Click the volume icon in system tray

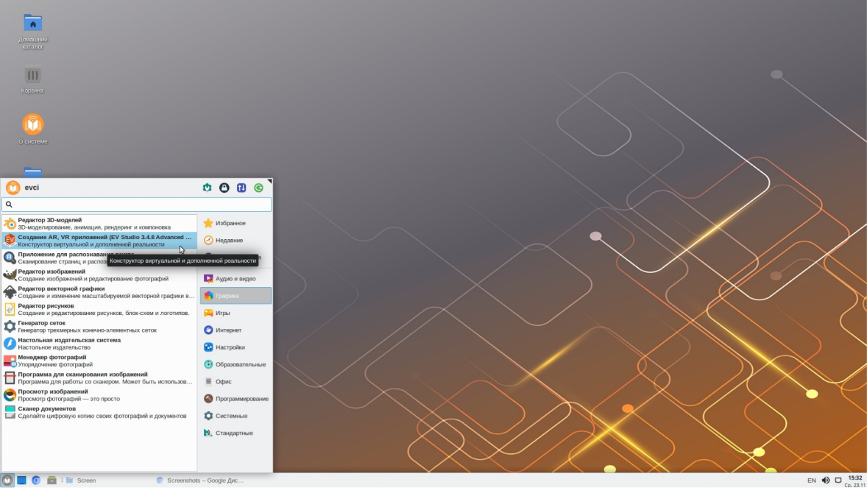(825, 480)
